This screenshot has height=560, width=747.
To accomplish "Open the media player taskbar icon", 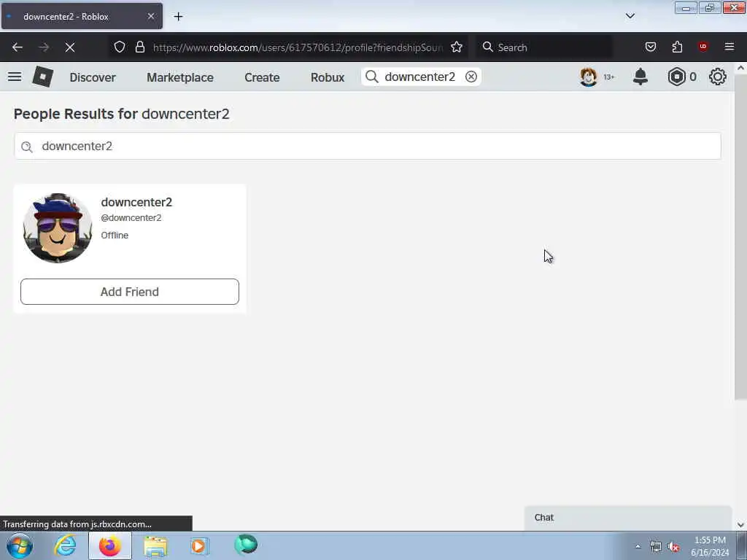I will click(x=200, y=545).
